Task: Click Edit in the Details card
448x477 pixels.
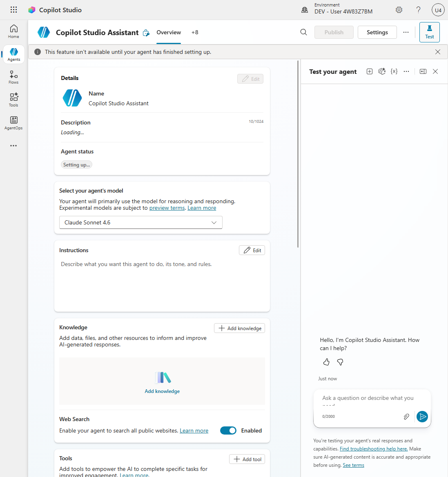Action: pyautogui.click(x=250, y=79)
